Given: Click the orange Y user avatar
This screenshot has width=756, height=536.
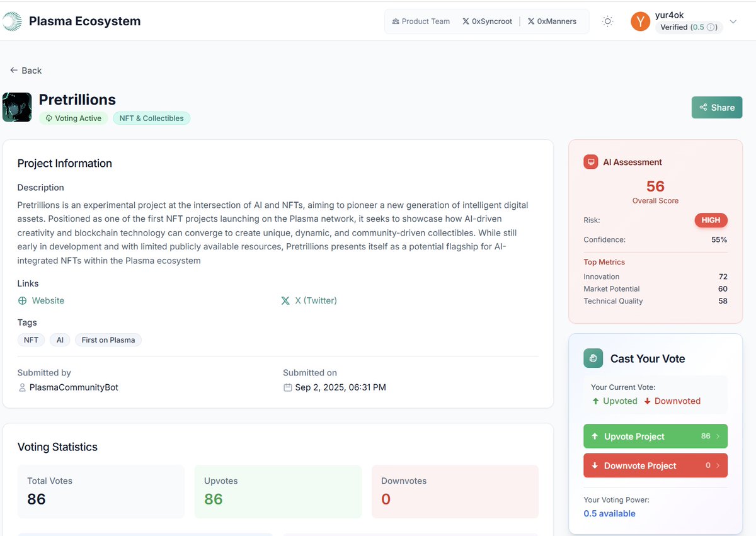Looking at the screenshot, I should tap(640, 21).
